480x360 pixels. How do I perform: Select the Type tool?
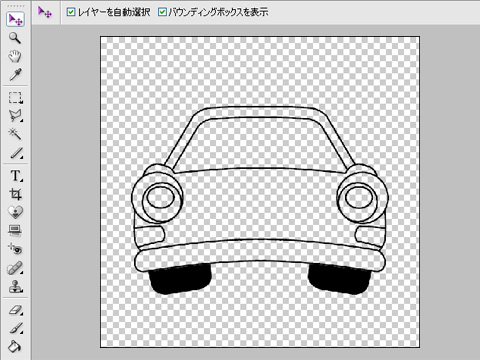coord(15,175)
